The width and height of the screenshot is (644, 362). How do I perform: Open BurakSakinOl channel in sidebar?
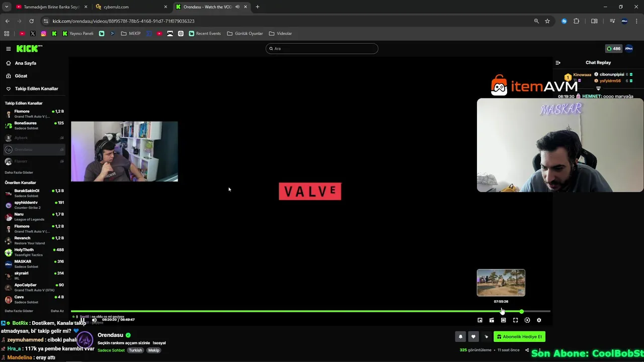(x=34, y=193)
